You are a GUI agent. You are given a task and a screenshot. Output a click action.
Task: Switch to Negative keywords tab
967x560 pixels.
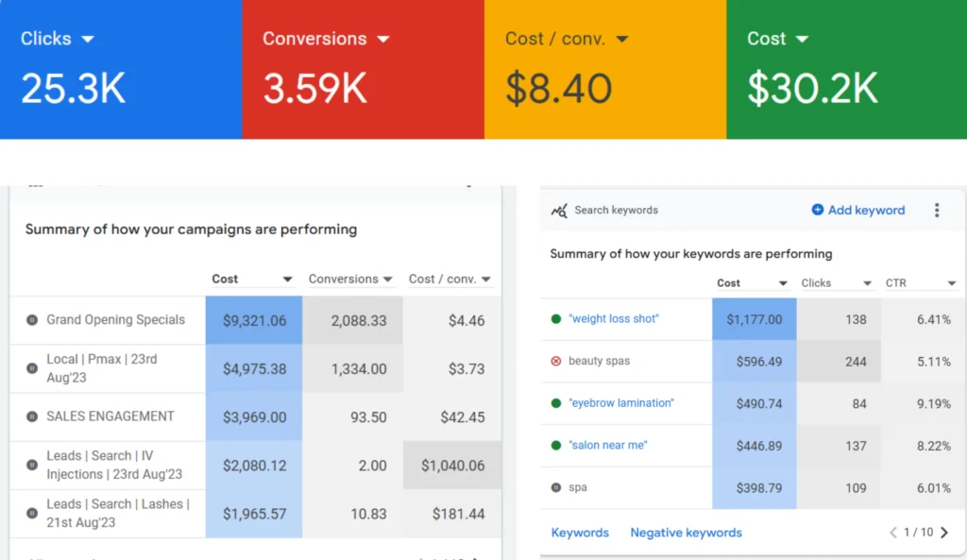pyautogui.click(x=686, y=533)
